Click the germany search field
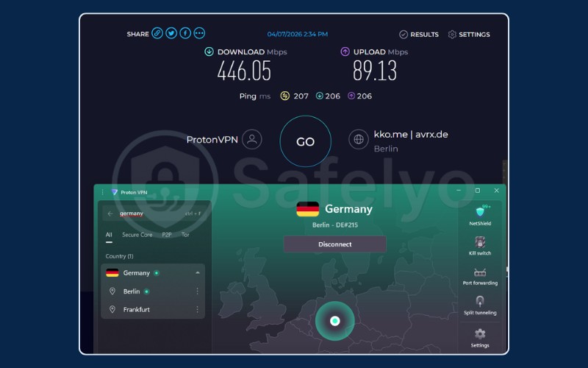Image resolution: width=588 pixels, height=368 pixels. tap(155, 213)
